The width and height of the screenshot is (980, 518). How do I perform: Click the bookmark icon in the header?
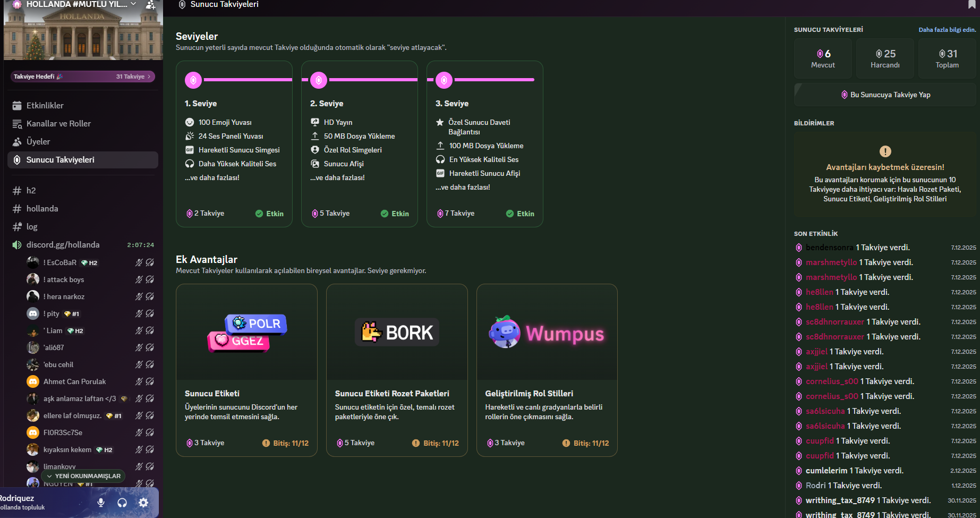(x=972, y=5)
